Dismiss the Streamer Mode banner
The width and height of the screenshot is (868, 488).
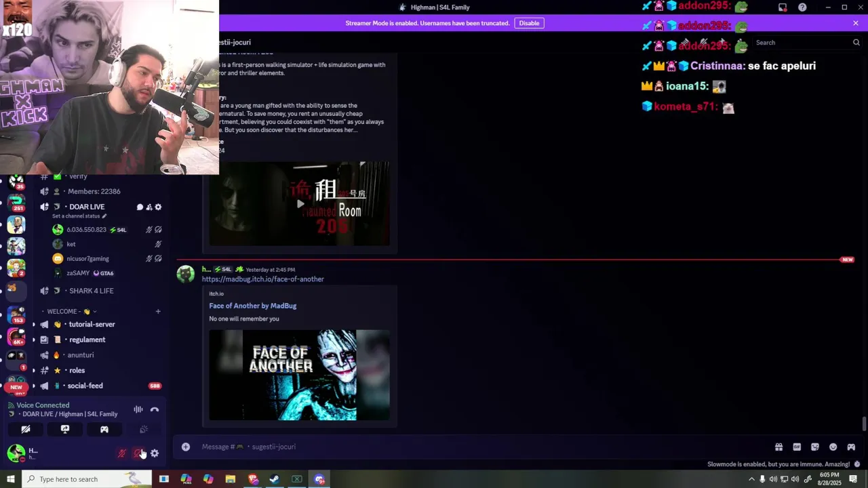coord(856,23)
